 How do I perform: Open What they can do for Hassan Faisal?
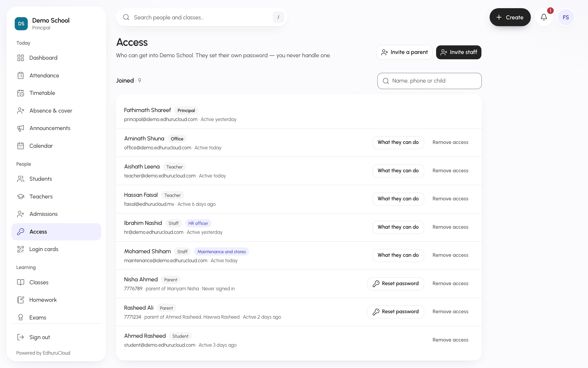point(398,199)
